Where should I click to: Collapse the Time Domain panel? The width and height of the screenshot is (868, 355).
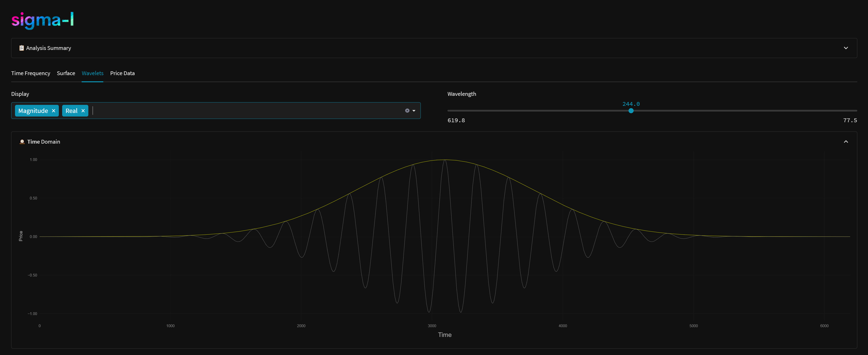(846, 142)
